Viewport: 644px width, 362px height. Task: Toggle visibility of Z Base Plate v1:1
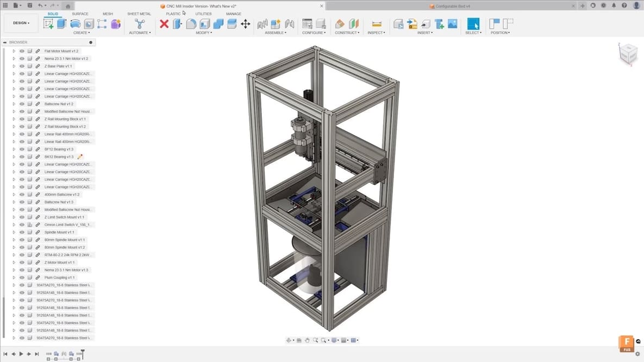pos(22,66)
